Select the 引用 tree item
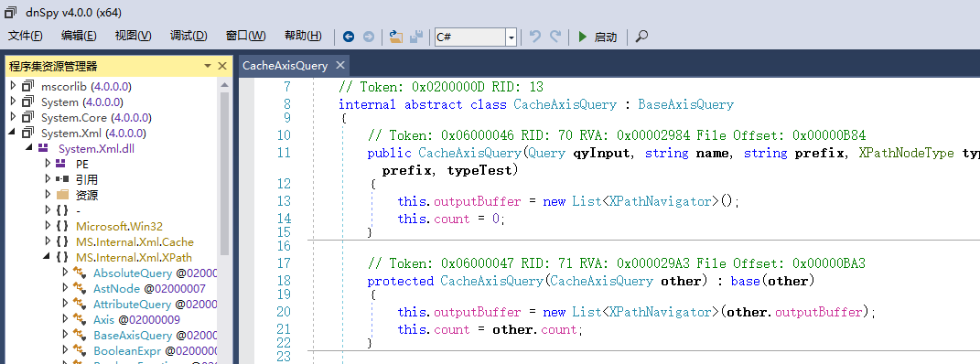Image resolution: width=980 pixels, height=364 pixels. pyautogui.click(x=86, y=180)
